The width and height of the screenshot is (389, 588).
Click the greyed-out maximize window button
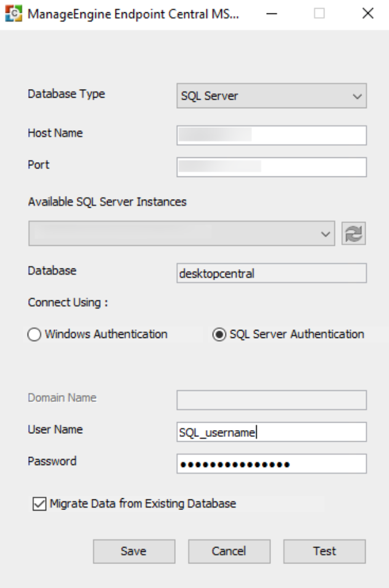pos(320,15)
